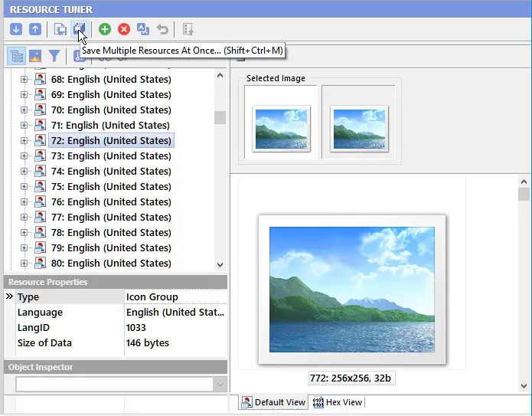Click the language translate toolbar icon
Viewport: 532px width, 416px height.
pyautogui.click(x=143, y=29)
